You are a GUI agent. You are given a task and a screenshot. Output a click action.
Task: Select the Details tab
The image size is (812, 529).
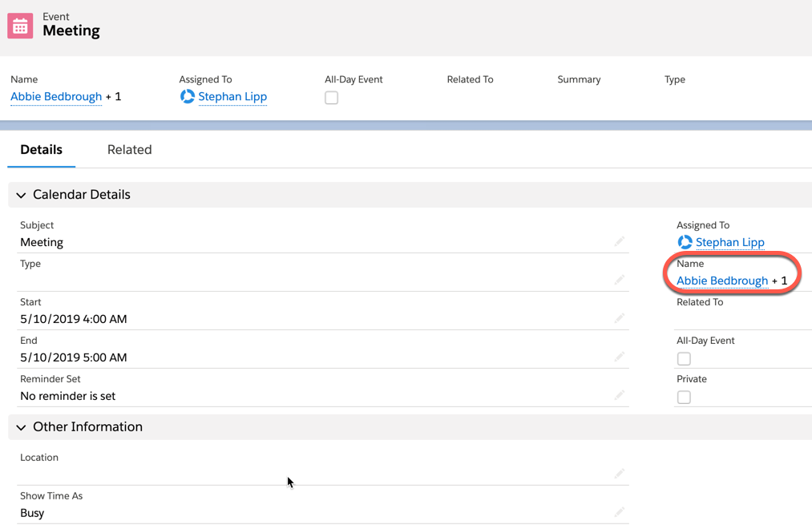(x=41, y=149)
